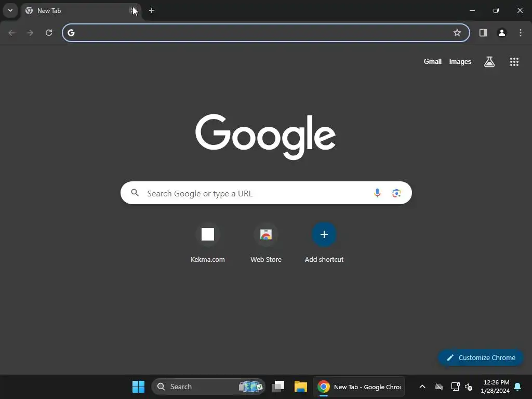Open the Chrome profile menu
This screenshot has height=399, width=532.
click(x=502, y=33)
